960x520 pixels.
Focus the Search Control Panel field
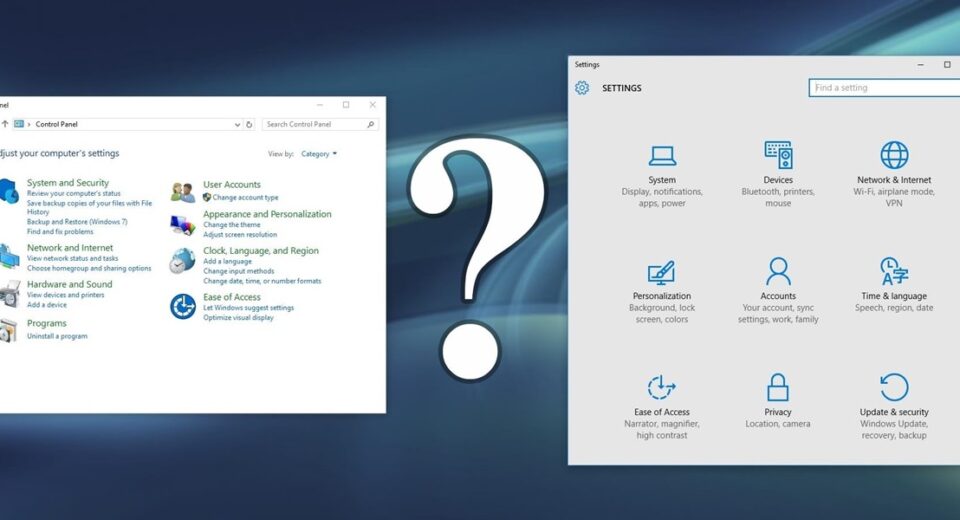(320, 124)
